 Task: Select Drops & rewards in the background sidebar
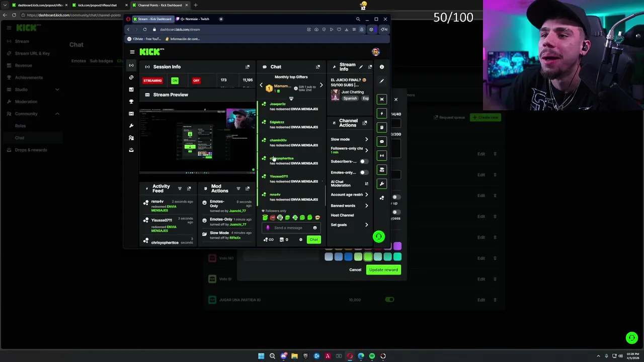[31, 150]
